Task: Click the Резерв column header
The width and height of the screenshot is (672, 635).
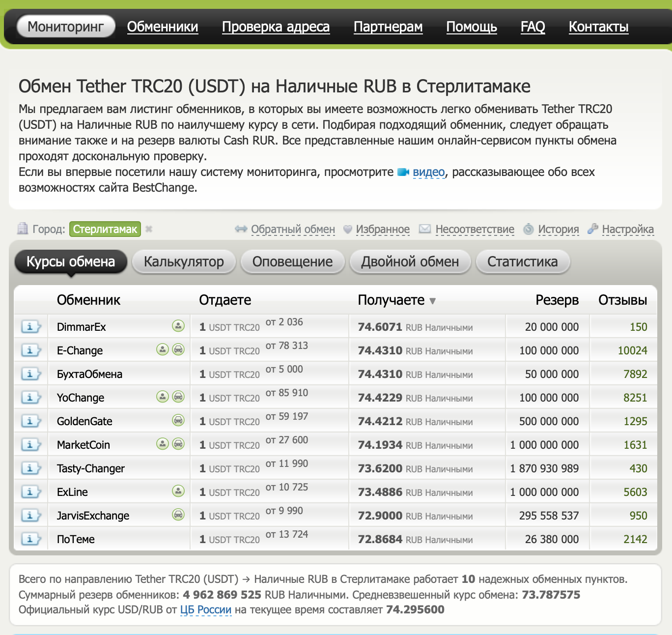Action: pos(557,300)
